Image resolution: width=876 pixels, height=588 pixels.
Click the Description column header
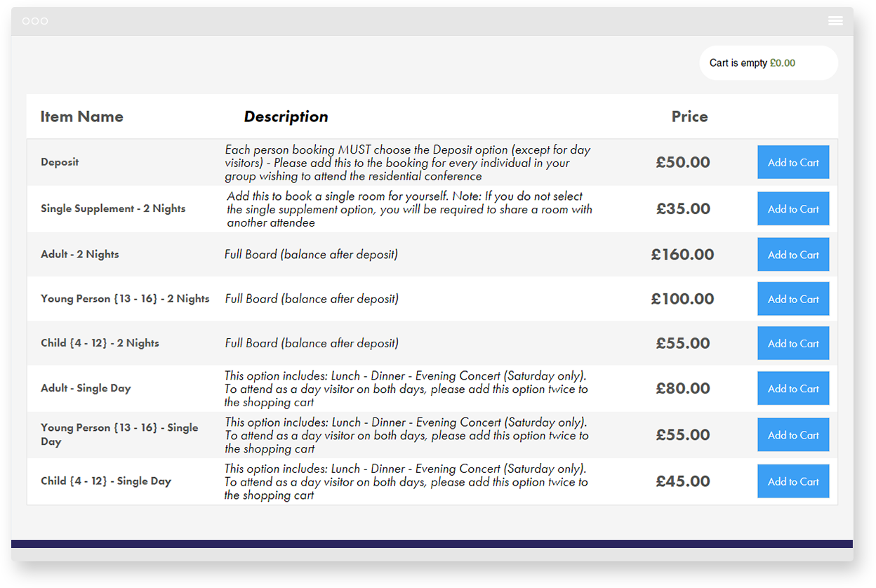[286, 116]
